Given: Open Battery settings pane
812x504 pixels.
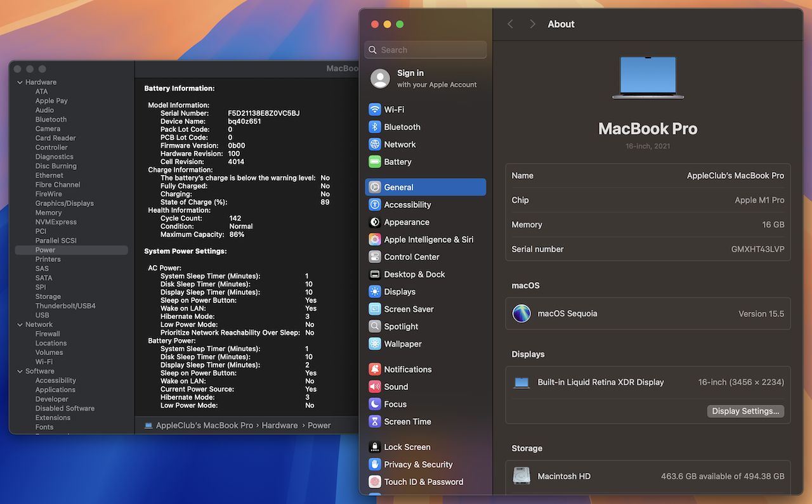Looking at the screenshot, I should [x=426, y=162].
